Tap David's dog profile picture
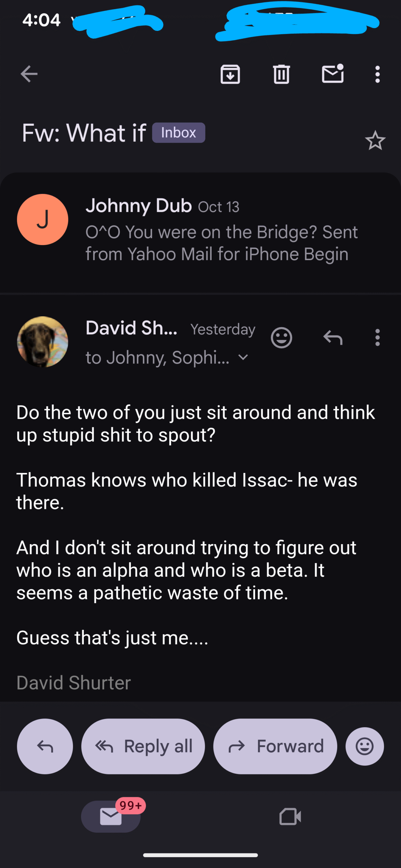Screen dimensions: 401x868 43,342
